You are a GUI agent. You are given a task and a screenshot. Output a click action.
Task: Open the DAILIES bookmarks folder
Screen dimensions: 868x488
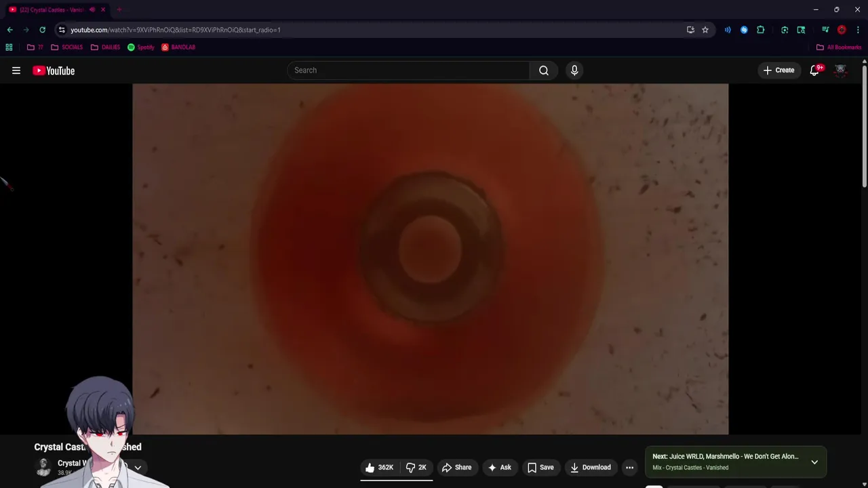[x=106, y=47]
